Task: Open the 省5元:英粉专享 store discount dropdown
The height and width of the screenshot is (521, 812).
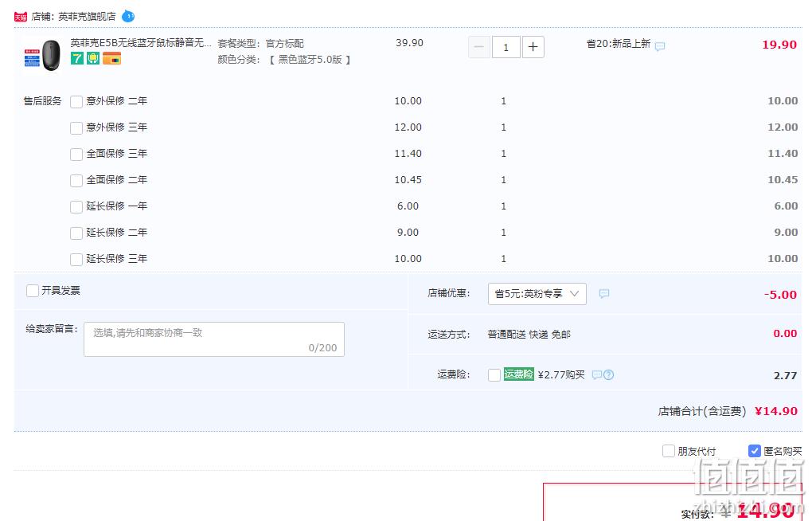Action: (x=537, y=294)
